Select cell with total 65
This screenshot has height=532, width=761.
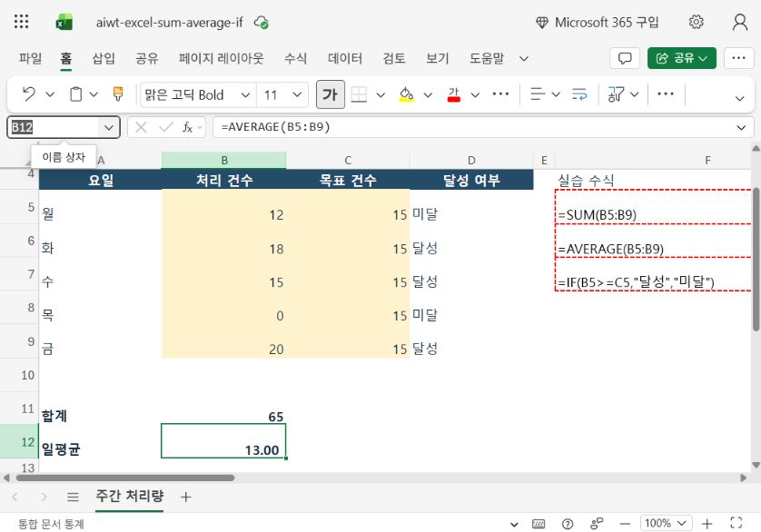pos(223,409)
